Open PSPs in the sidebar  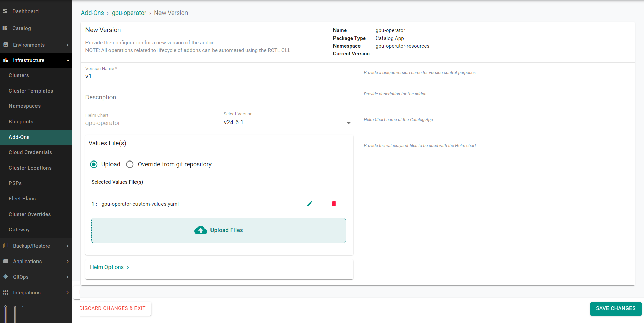(36, 183)
